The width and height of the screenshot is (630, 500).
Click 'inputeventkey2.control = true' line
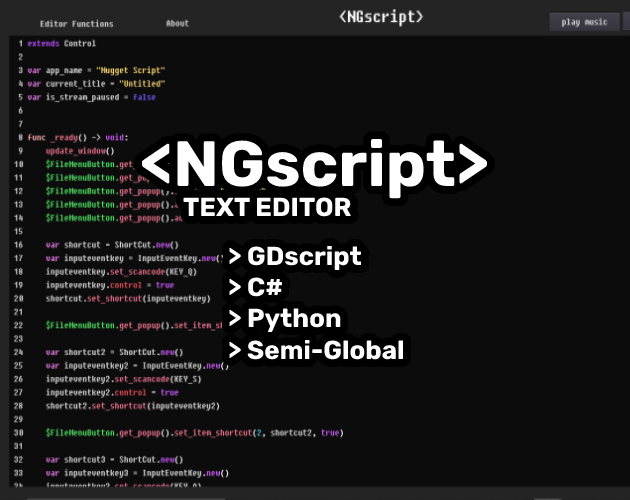(x=112, y=392)
